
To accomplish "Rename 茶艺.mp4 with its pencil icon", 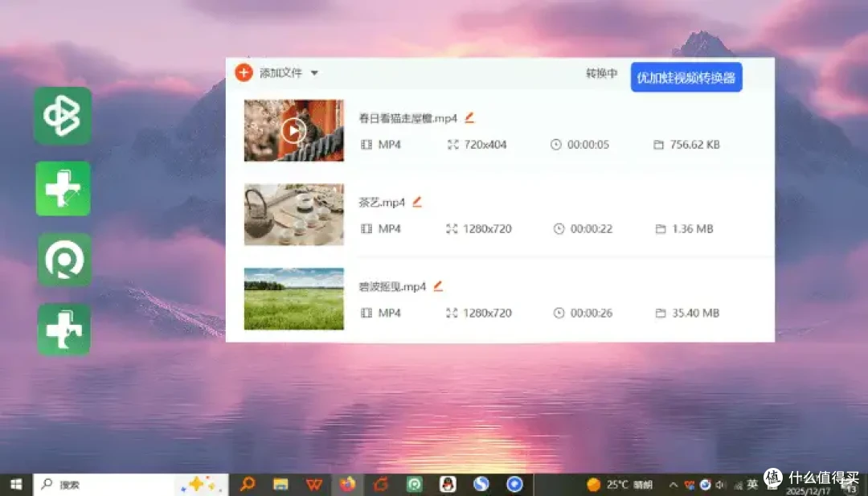I will click(x=417, y=202).
